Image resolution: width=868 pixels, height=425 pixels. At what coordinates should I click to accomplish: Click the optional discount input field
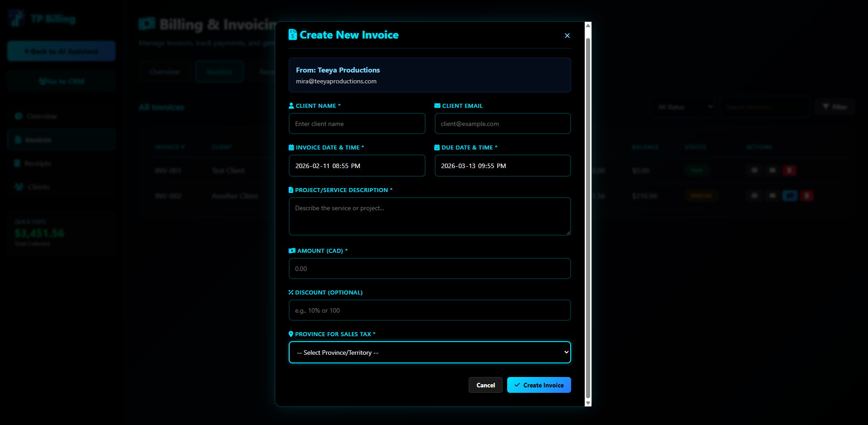pyautogui.click(x=429, y=310)
